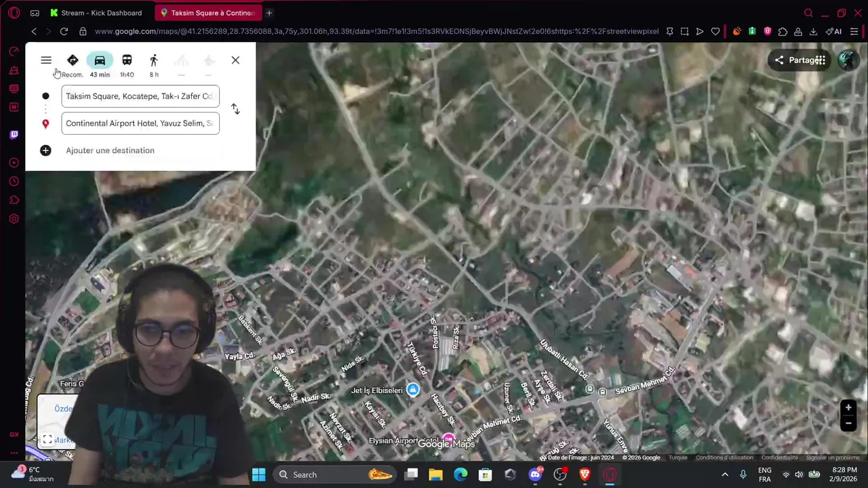Open the player send arrow icon
The image size is (868, 488).
pos(700,31)
